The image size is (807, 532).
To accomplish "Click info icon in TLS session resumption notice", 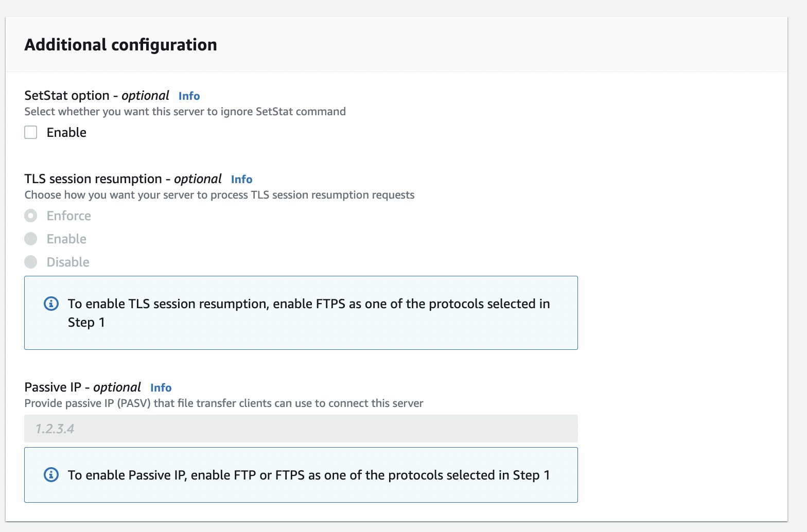I will 51,304.
